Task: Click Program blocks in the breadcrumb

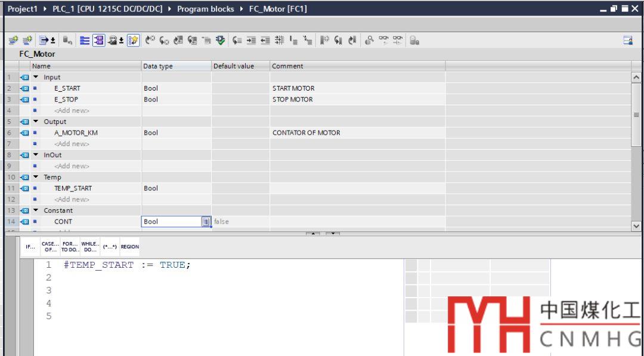Action: point(205,9)
